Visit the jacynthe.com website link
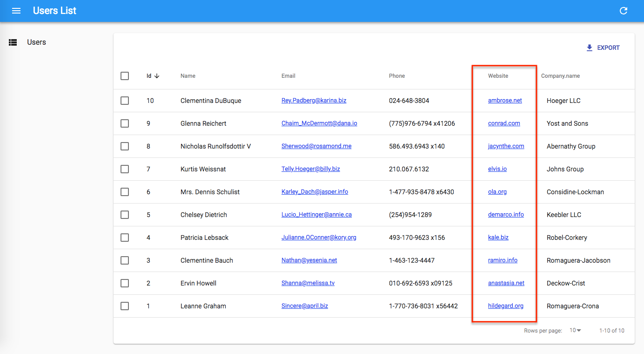 (x=506, y=146)
